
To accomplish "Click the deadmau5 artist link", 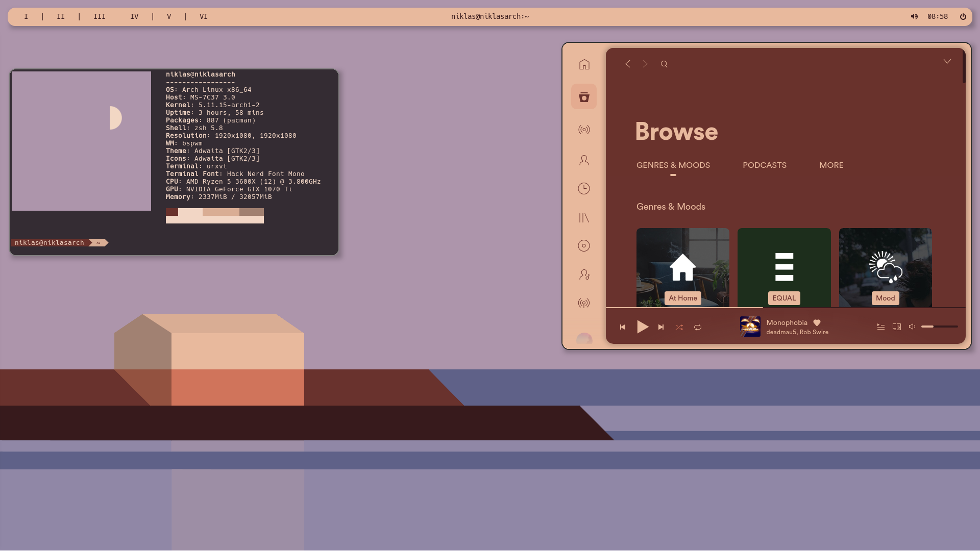I will [x=781, y=332].
